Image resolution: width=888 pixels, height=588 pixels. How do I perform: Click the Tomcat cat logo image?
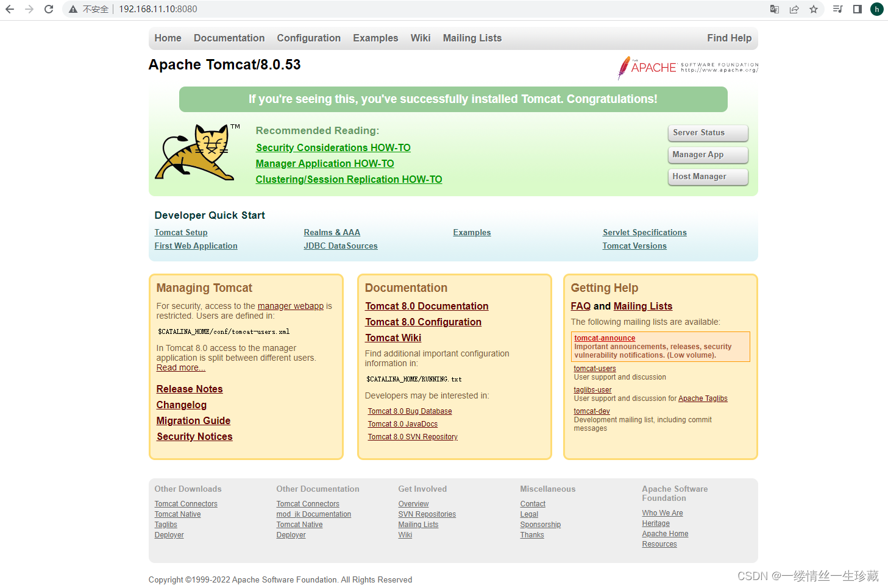coord(196,152)
